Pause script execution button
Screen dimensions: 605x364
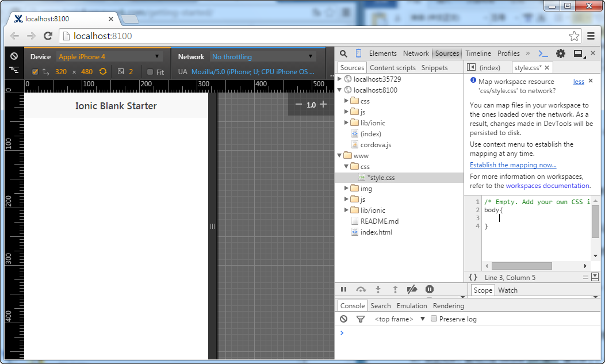[343, 289]
